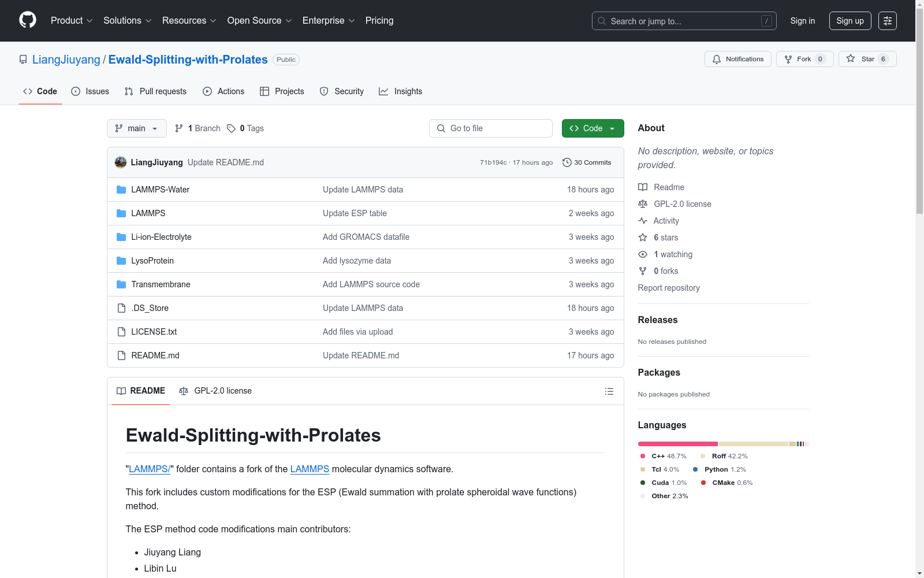
Task: Open the LAMMPS folder link
Action: pos(148,213)
